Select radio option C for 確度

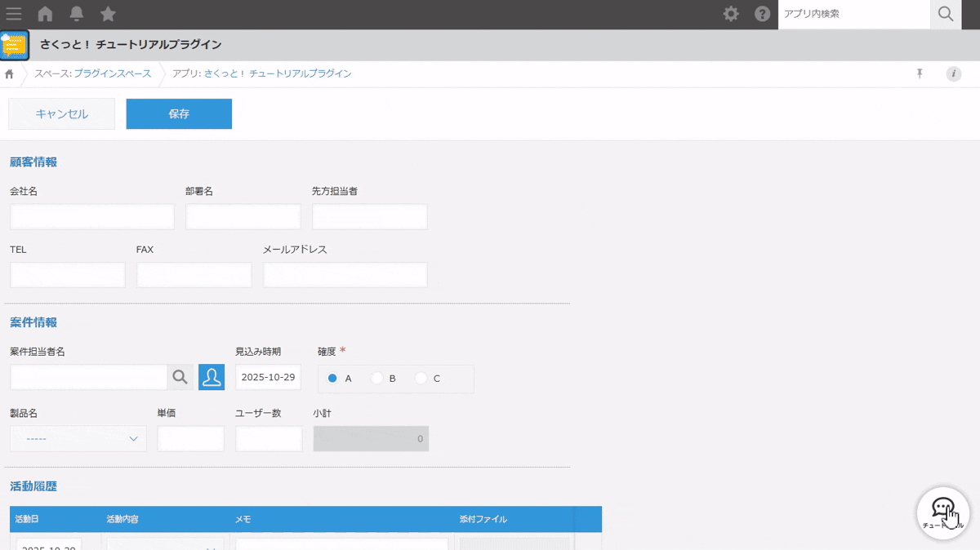[421, 379]
